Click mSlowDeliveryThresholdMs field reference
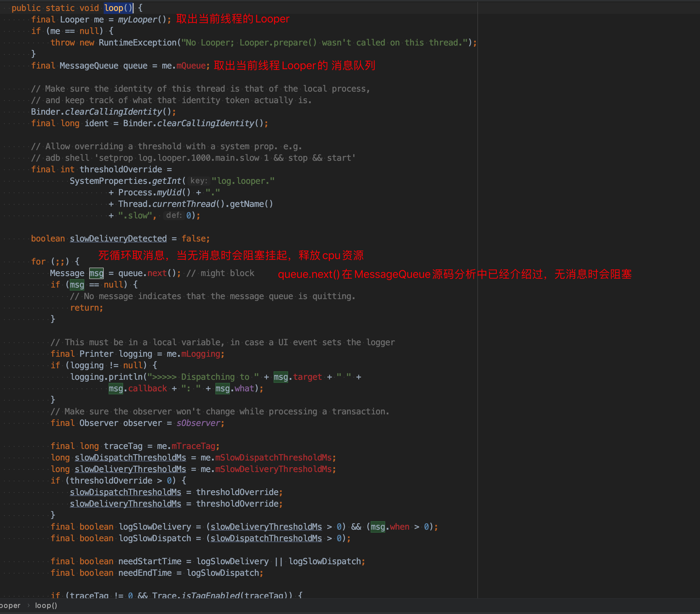 (273, 469)
